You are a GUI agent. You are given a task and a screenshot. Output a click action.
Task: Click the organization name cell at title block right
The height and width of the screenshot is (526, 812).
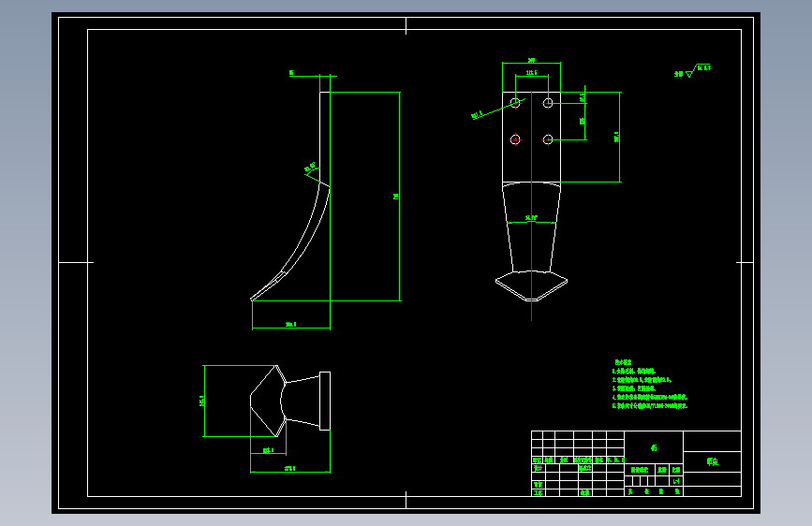713,461
